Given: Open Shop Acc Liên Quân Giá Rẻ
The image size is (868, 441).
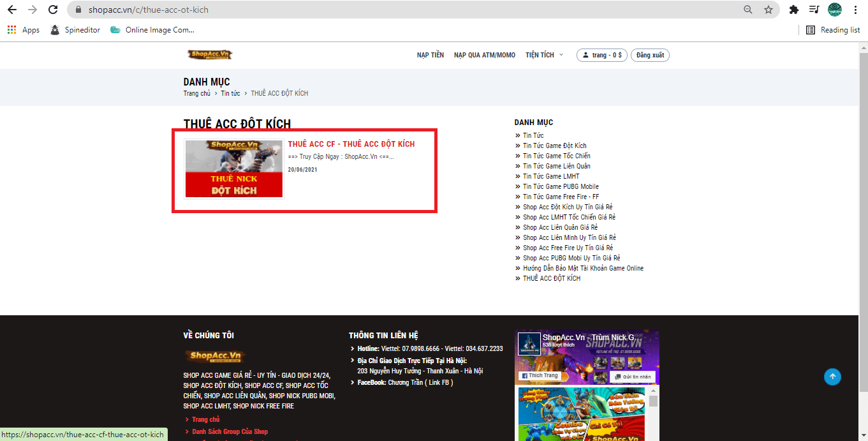Looking at the screenshot, I should pos(560,227).
